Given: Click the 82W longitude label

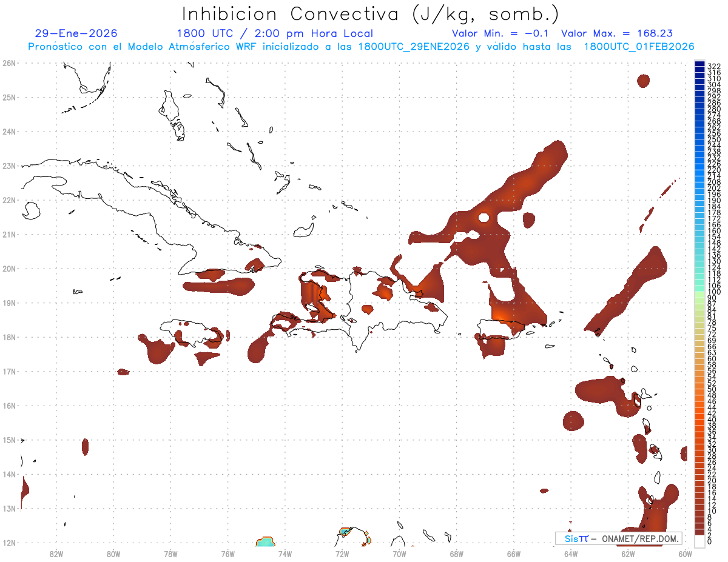Looking at the screenshot, I should pyautogui.click(x=56, y=553).
